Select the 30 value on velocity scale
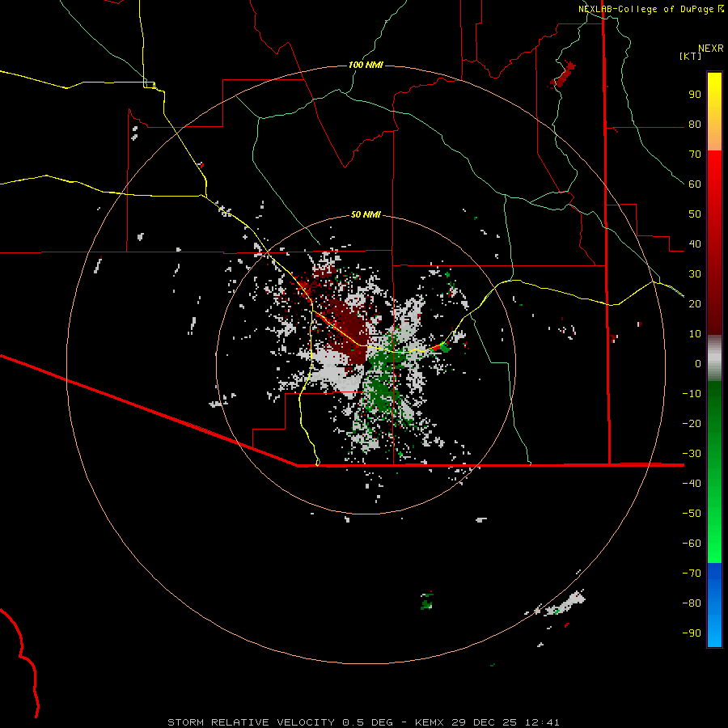 pyautogui.click(x=695, y=274)
